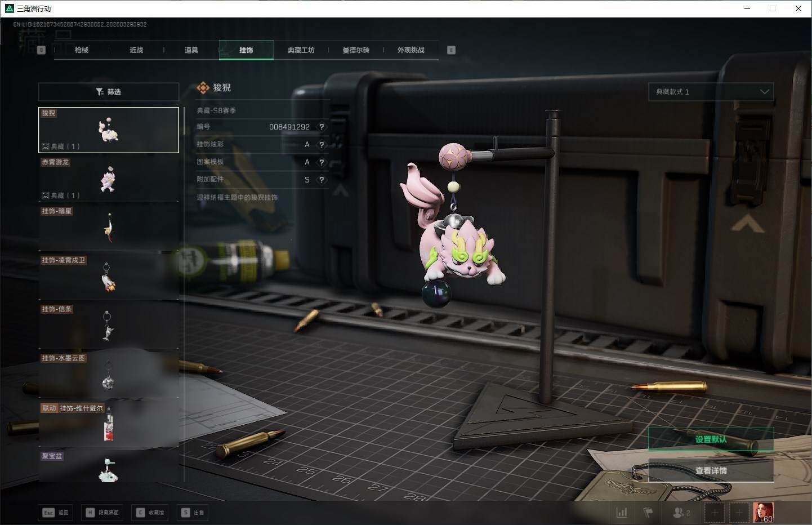812x525 pixels.
Task: Click the flag icon in bottom bar
Action: [x=648, y=512]
